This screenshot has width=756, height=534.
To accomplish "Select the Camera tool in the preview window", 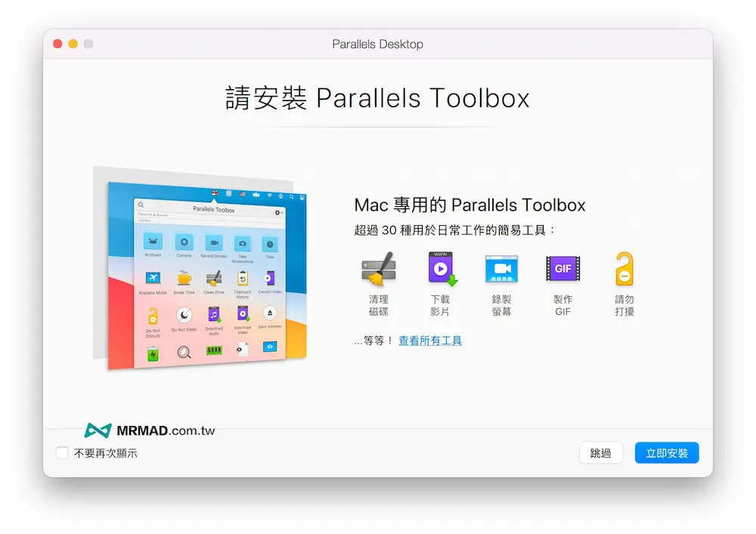I will tap(184, 242).
